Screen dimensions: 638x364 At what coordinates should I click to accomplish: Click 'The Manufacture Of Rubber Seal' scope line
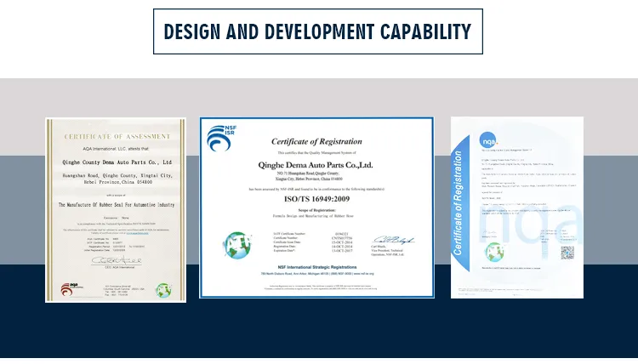[117, 205]
